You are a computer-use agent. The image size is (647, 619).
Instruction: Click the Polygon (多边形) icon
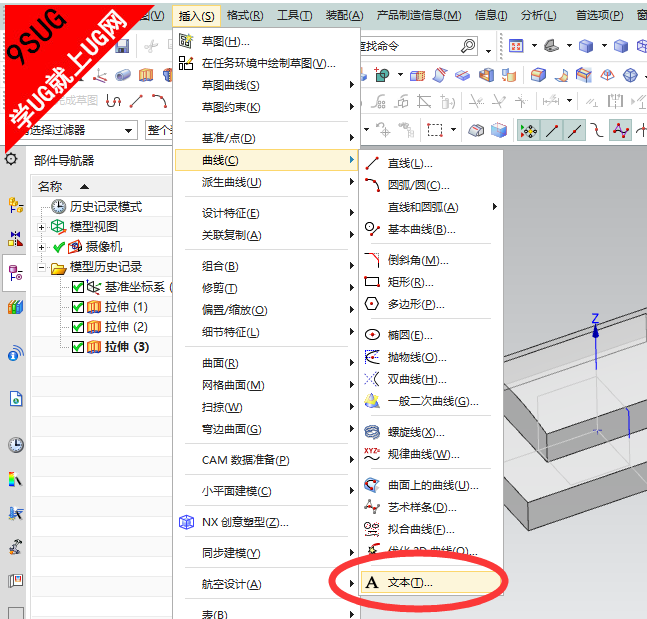(x=372, y=304)
